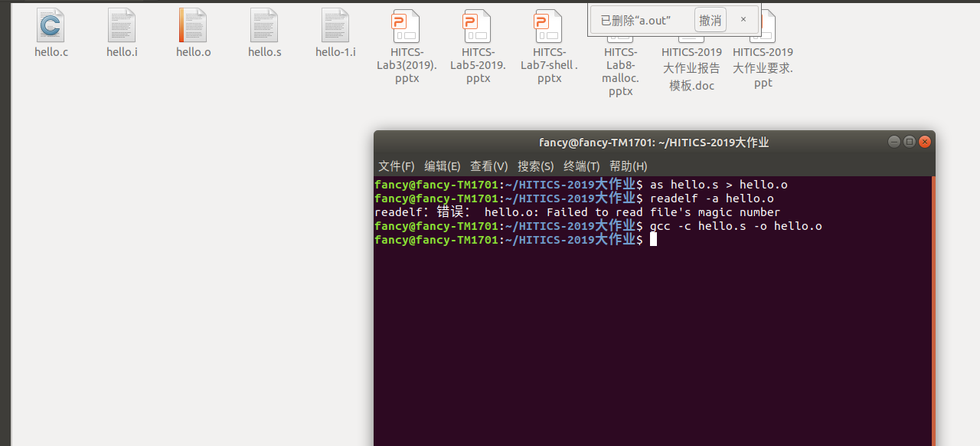This screenshot has height=446, width=980.
Task: Click the HITCS-Lab8-malloc.pptx file name
Action: pyautogui.click(x=620, y=71)
